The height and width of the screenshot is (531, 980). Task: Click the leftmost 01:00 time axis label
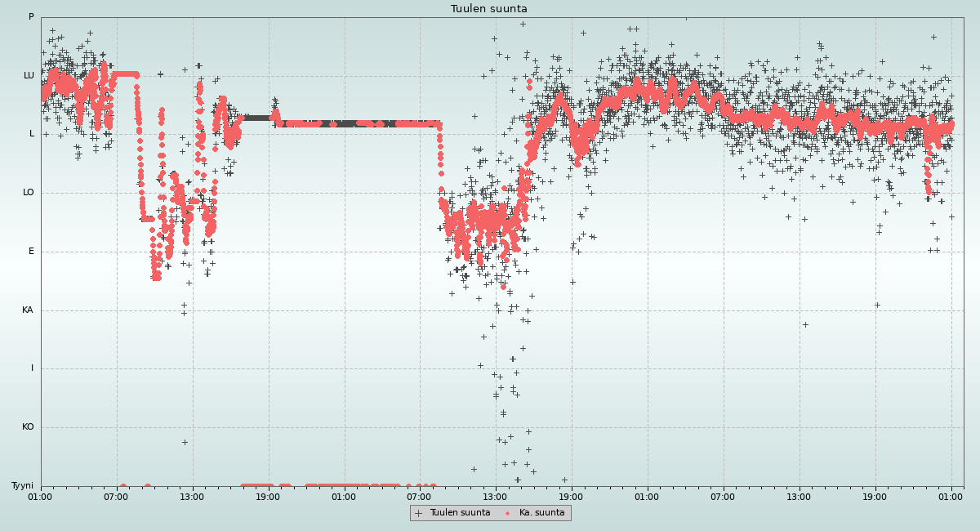[x=41, y=496]
